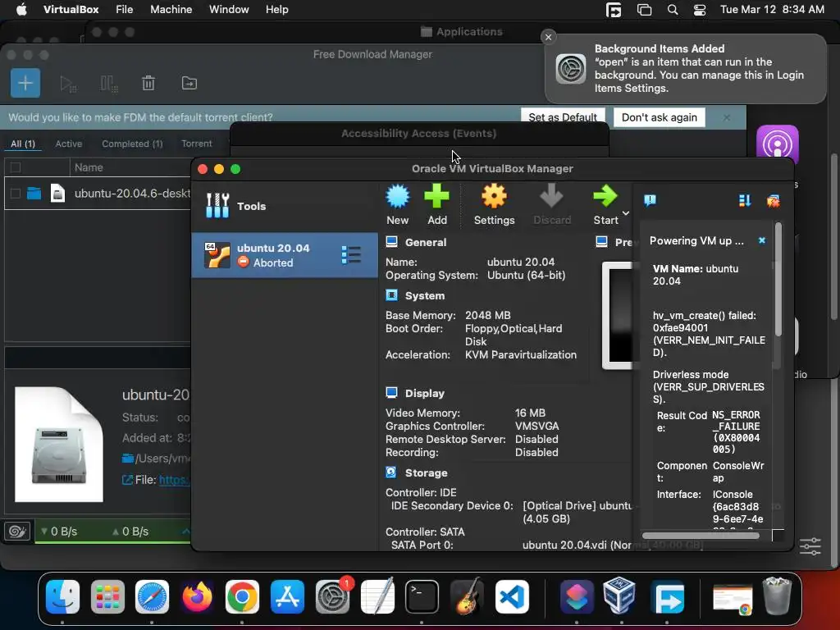The image size is (840, 630).
Task: Click the notification panel horizontal scrollbar
Action: point(701,535)
